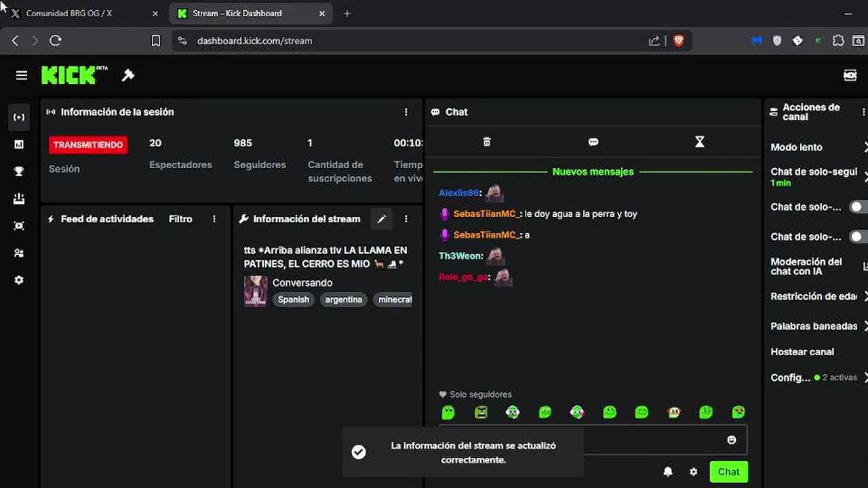Toggle the first Chat de solo switch

858,207
